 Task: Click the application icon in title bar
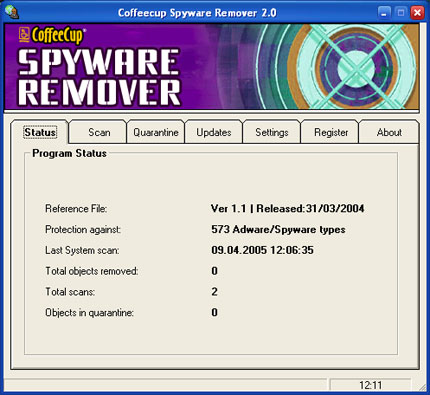point(12,12)
